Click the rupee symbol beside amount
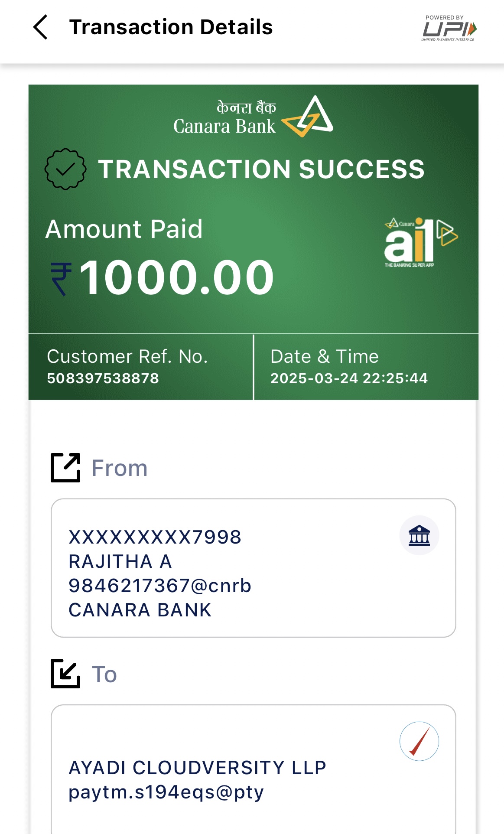Screen dimensions: 504x834 coord(61,279)
